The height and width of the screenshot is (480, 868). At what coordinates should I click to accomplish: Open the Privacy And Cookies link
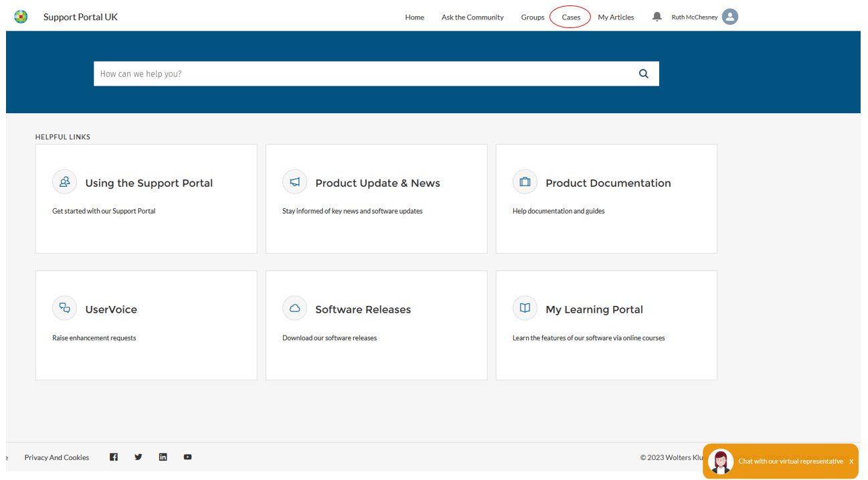pos(56,457)
